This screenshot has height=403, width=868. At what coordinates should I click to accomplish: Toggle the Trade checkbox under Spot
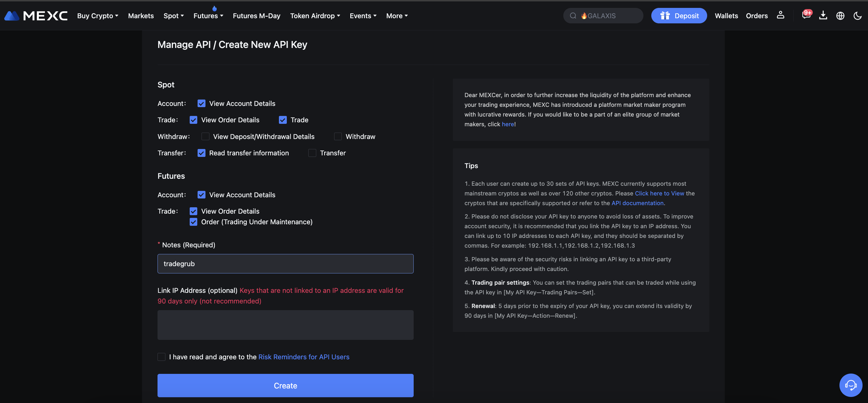click(283, 120)
